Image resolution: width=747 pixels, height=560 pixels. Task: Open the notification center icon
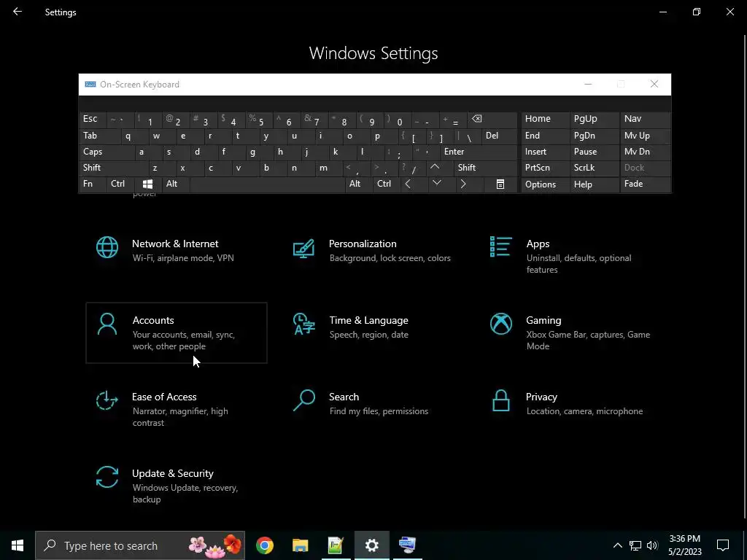[x=723, y=545]
